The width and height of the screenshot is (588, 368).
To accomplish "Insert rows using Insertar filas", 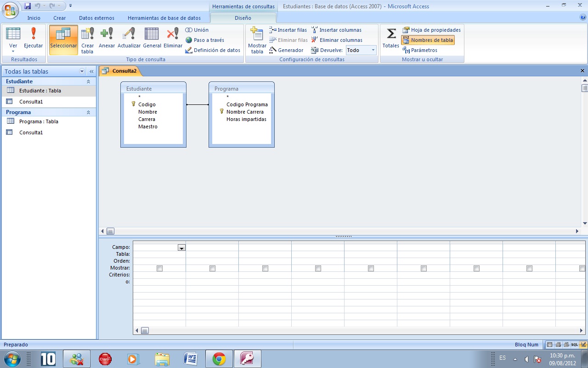I will coord(288,29).
